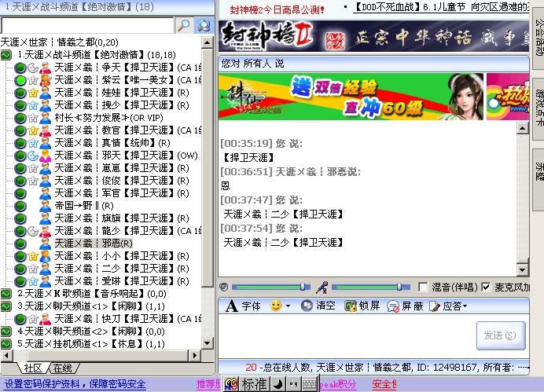
Task: Click user list scroll-up arrow
Action: pyautogui.click(x=207, y=42)
